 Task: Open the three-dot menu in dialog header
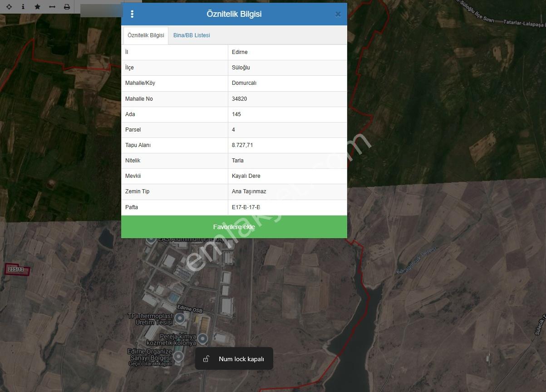point(132,14)
